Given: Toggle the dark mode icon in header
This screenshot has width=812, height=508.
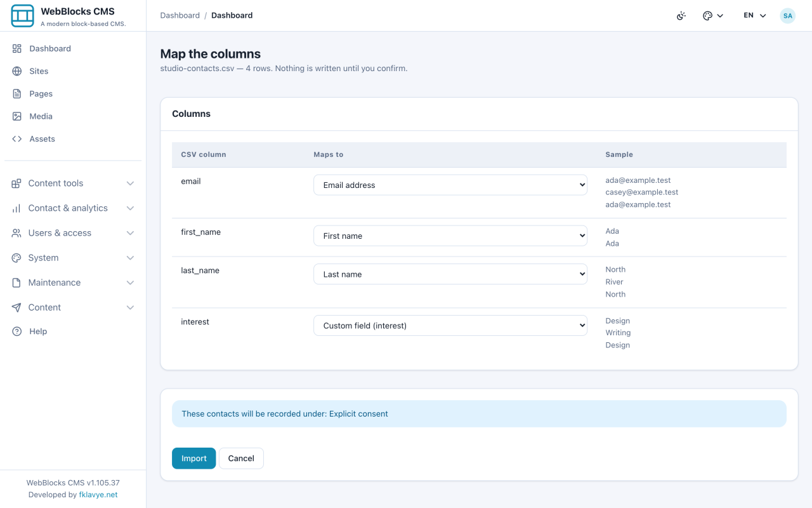Looking at the screenshot, I should click(681, 16).
